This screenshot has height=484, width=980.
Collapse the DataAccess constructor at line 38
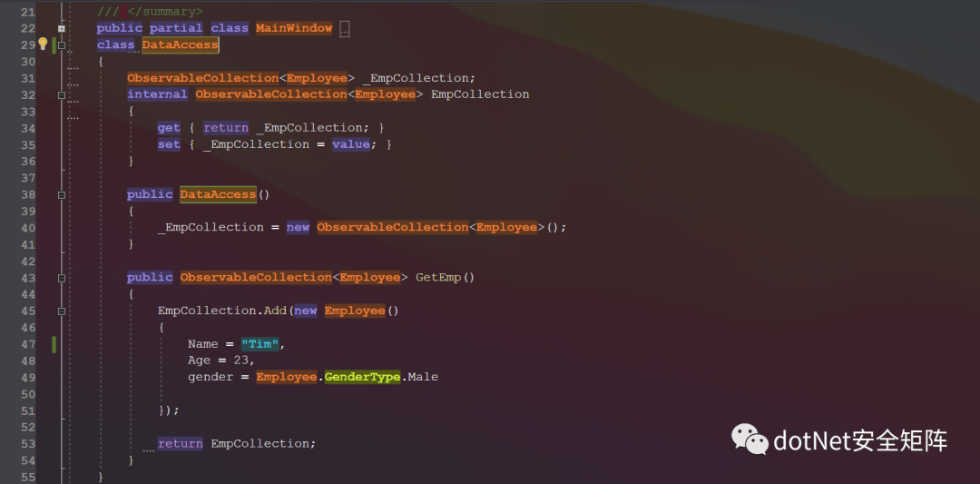pos(62,194)
